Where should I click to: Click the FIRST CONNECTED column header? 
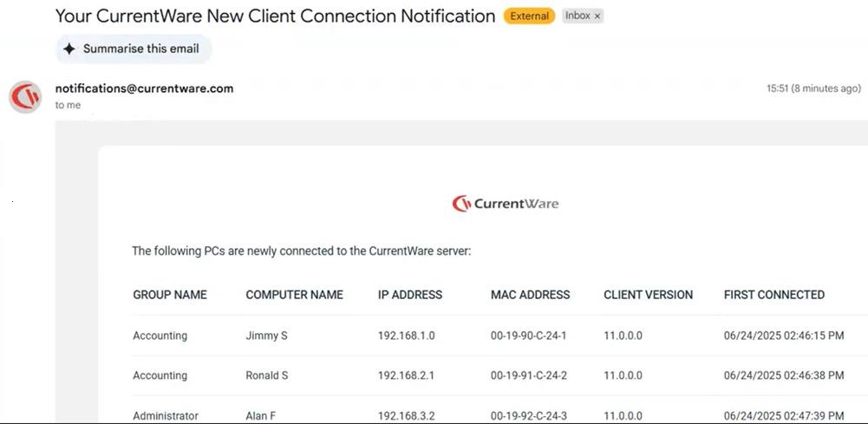tap(773, 295)
